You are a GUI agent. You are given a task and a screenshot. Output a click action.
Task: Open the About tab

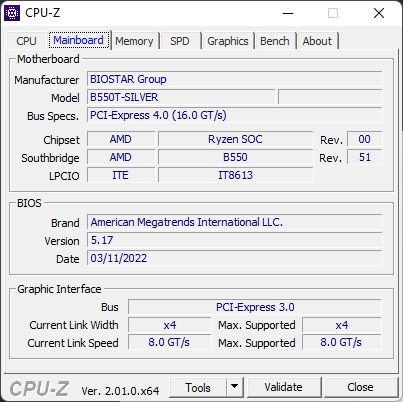click(x=317, y=41)
